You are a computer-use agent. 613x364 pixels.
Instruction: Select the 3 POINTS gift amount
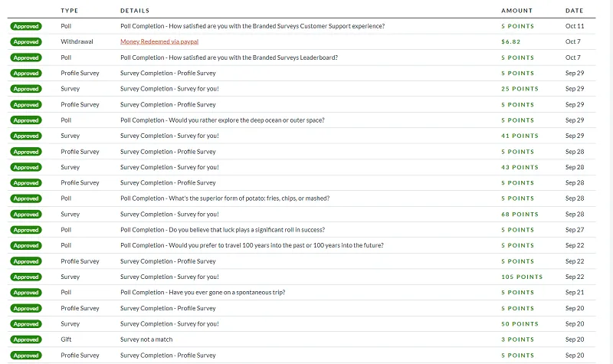(x=517, y=339)
